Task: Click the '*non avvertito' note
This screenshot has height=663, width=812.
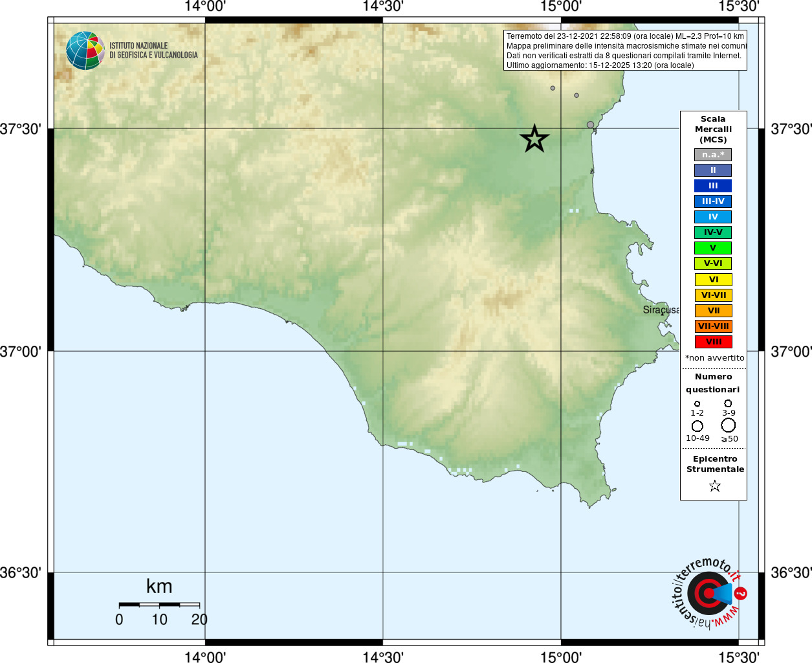Action: pyautogui.click(x=714, y=358)
